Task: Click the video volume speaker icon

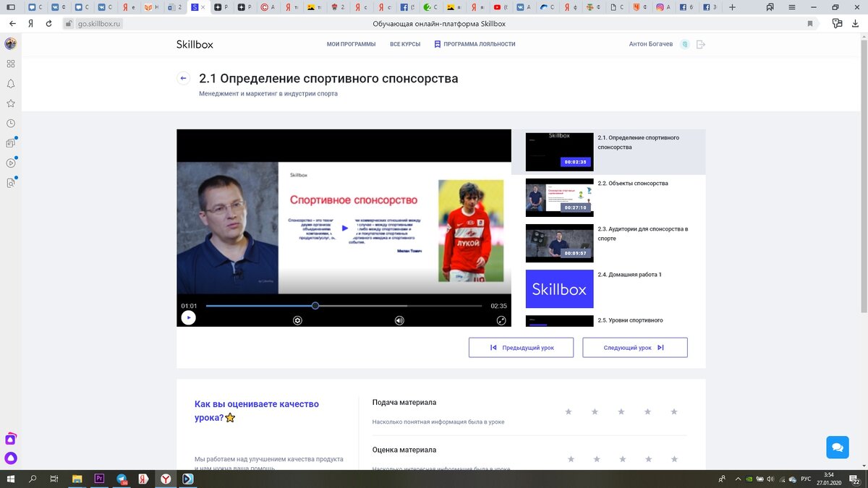Action: [399, 320]
